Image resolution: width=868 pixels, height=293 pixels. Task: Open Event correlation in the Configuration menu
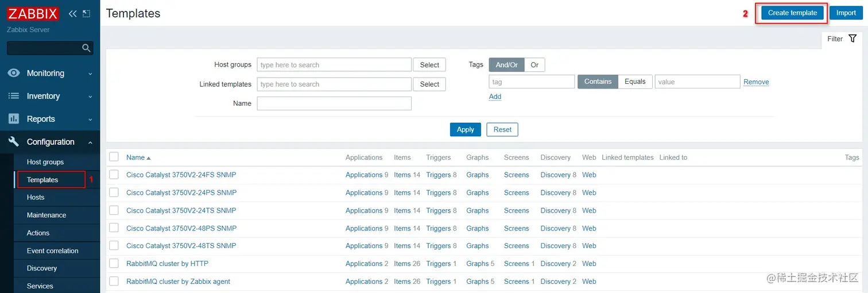coord(53,250)
